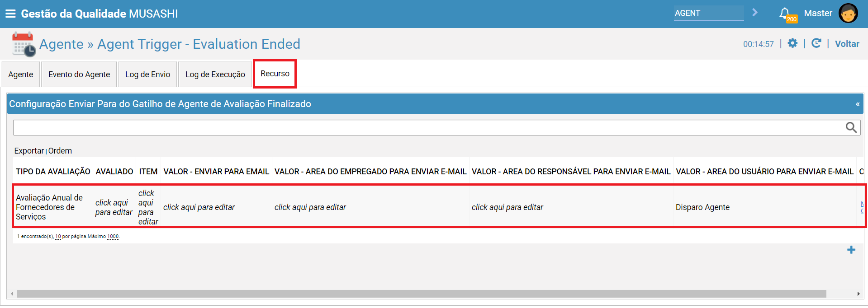The image size is (868, 308).
Task: Edit the AREA DO RESPONSÁVEL cell
Action: tap(508, 207)
